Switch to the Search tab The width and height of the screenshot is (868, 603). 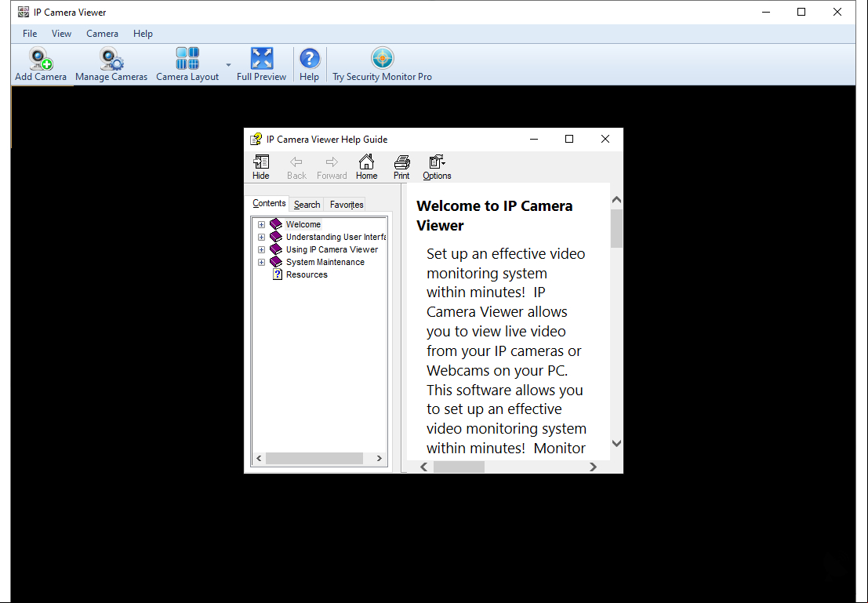pos(307,205)
